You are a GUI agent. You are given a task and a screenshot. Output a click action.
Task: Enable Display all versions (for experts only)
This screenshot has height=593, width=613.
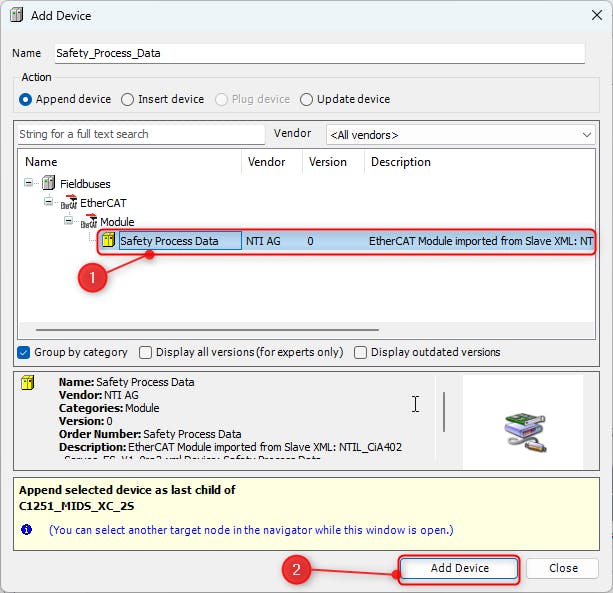click(146, 352)
